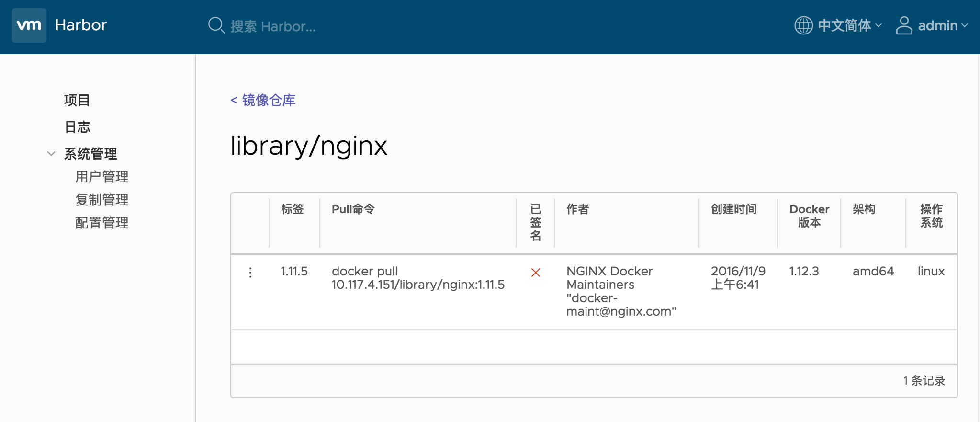The height and width of the screenshot is (422, 980).
Task: Open the row actions three-dot menu
Action: point(250,273)
